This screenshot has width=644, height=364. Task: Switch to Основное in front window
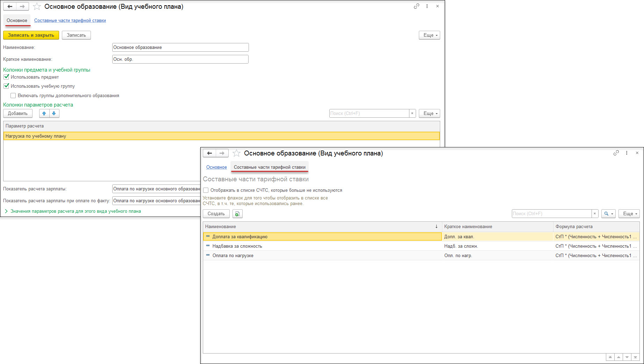coord(216,167)
